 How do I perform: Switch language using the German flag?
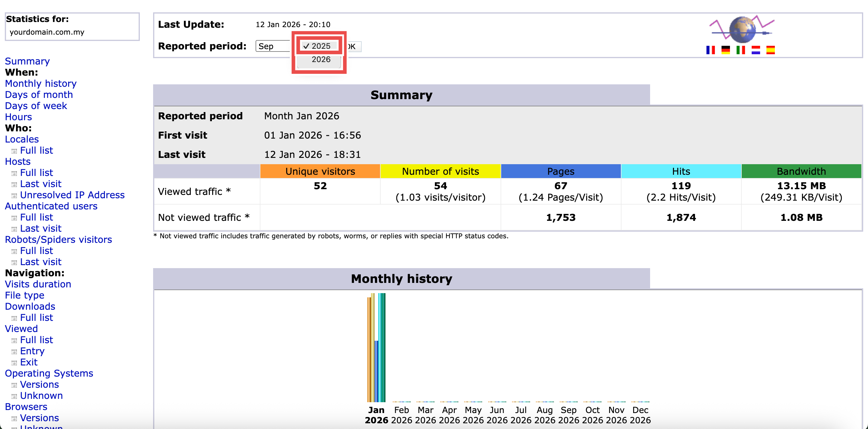(725, 50)
